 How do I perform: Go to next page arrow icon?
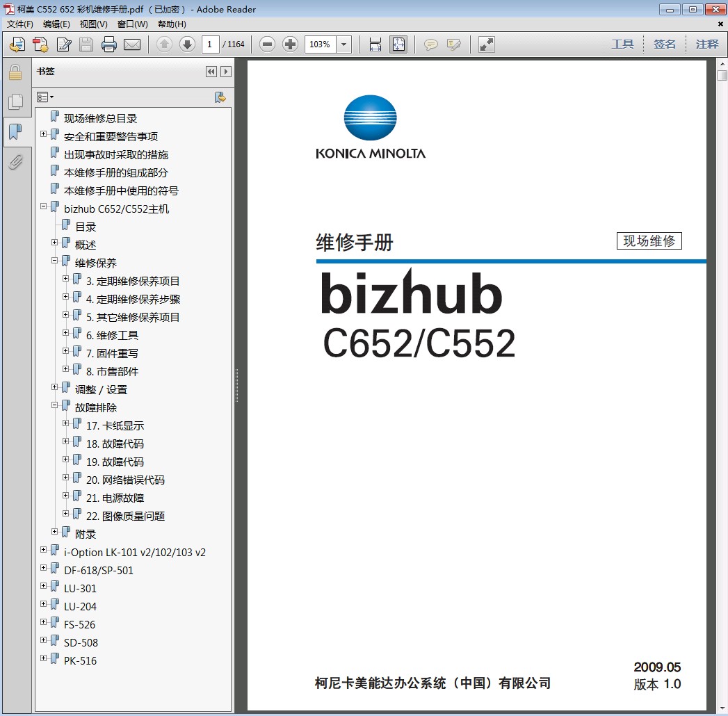click(187, 45)
